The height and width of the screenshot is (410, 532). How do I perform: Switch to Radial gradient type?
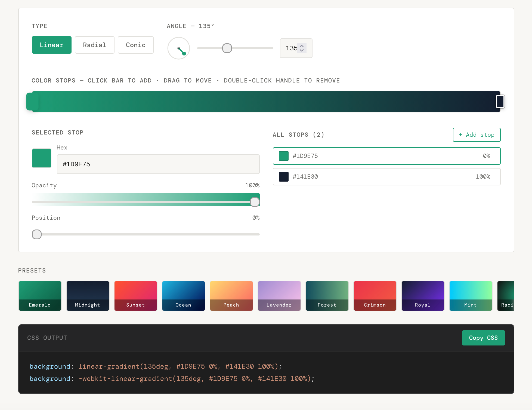[x=95, y=45]
